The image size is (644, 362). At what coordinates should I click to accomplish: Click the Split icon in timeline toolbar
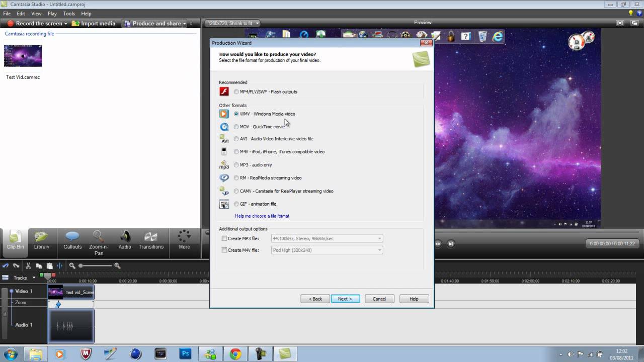tap(60, 265)
